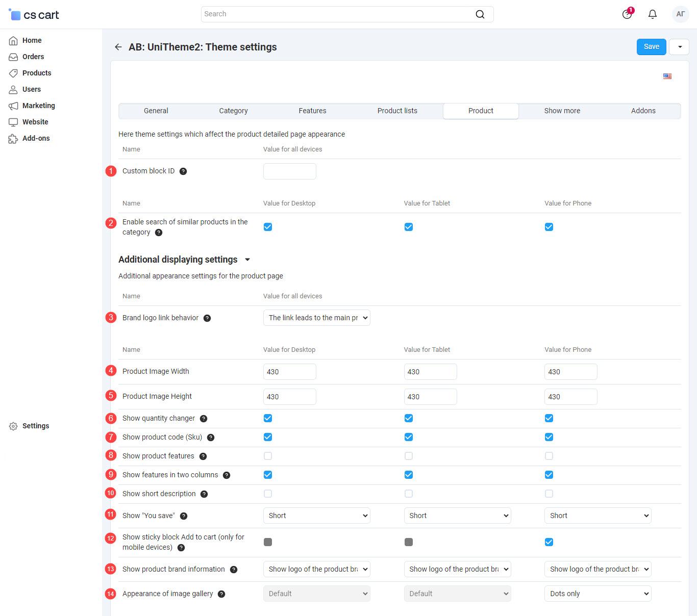This screenshot has width=697, height=616.
Task: Toggle Show product code (Sku) for Tablet
Action: click(409, 437)
